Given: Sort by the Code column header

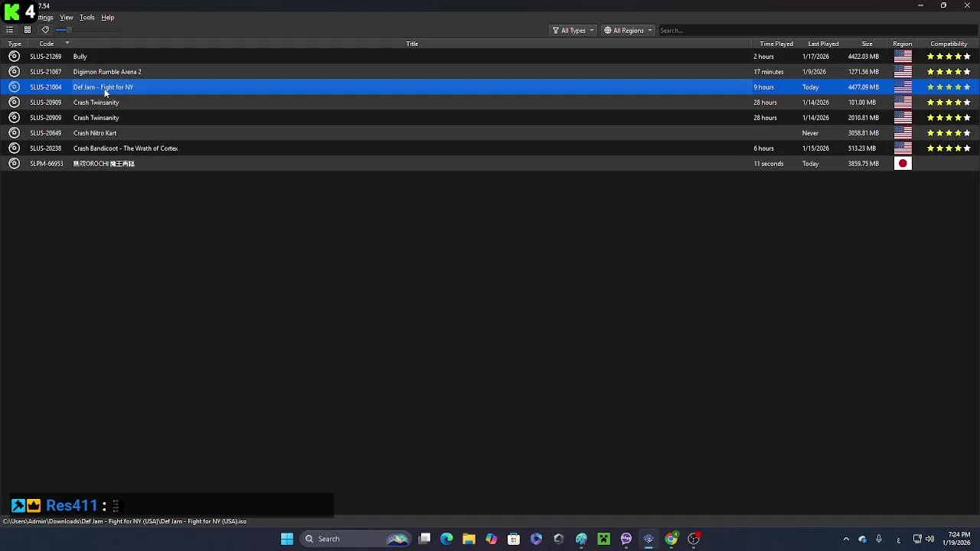Looking at the screenshot, I should coord(47,44).
